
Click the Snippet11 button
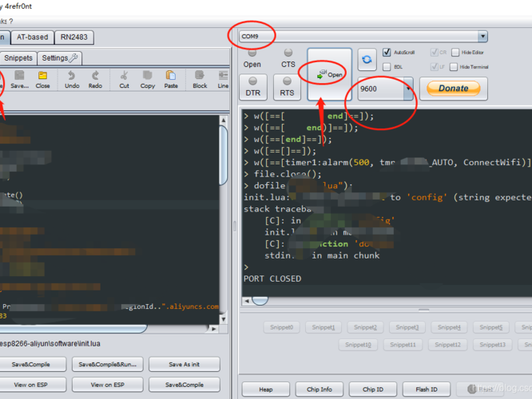click(403, 345)
